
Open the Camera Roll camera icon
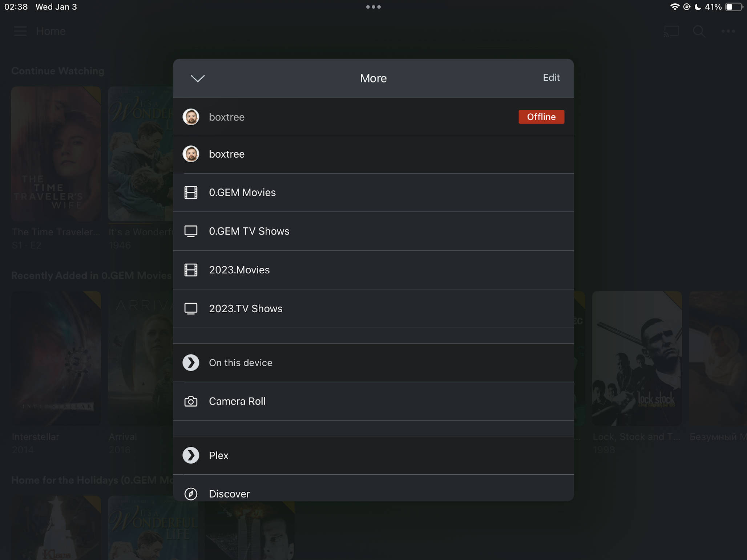point(191,401)
